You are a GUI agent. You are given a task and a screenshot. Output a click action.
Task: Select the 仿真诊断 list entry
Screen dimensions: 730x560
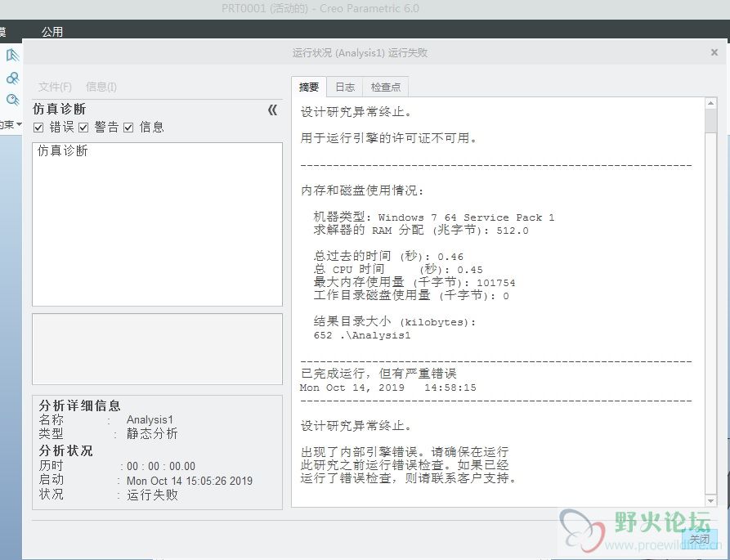pos(63,150)
